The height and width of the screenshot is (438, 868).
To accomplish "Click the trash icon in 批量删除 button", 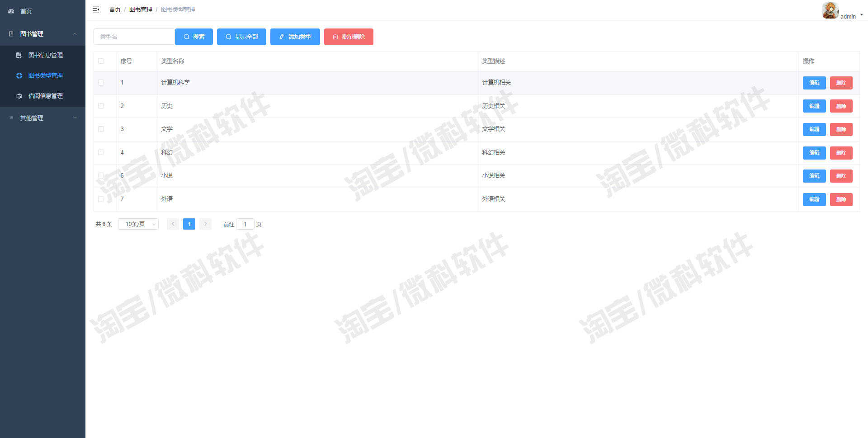I will pos(335,37).
